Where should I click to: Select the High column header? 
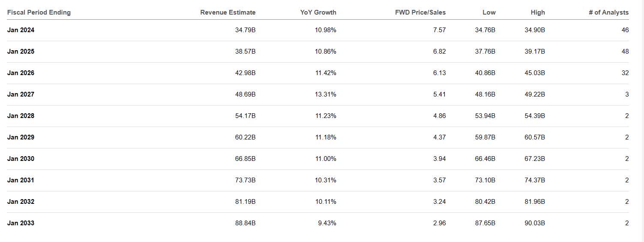point(538,12)
